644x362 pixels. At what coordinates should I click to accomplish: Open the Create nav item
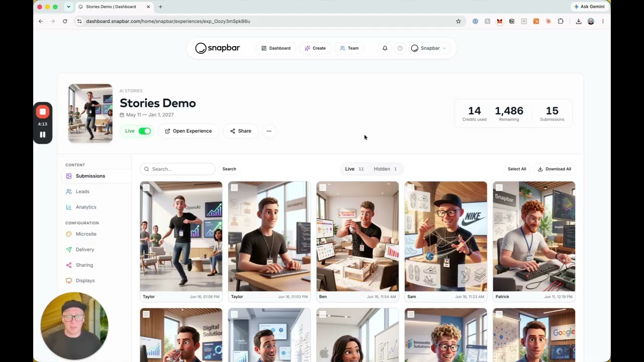315,48
